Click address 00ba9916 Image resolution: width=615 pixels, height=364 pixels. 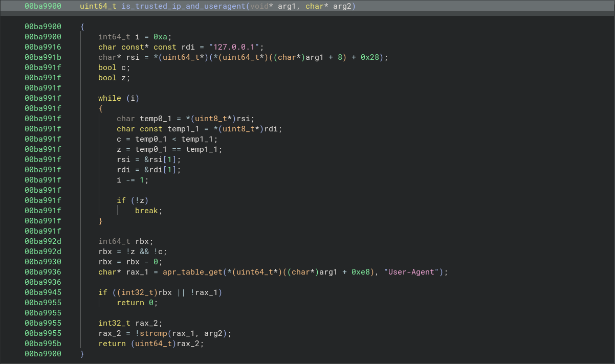coord(42,47)
